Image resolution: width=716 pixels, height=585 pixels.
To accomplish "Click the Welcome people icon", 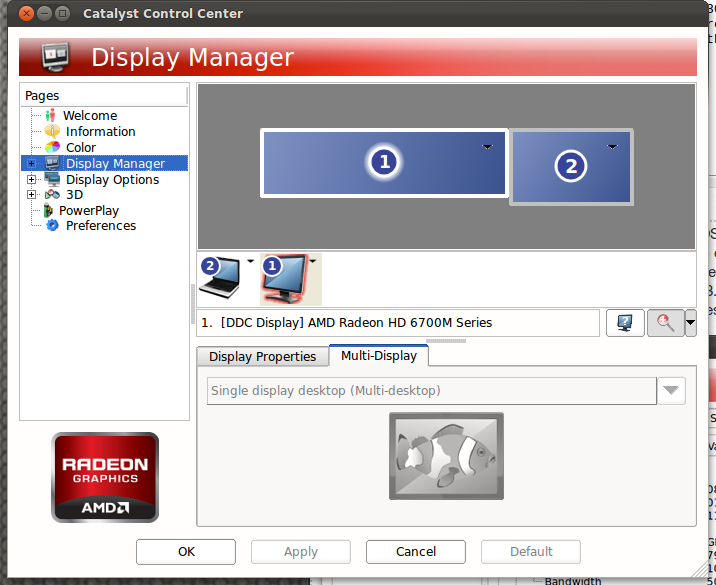I will [x=51, y=115].
